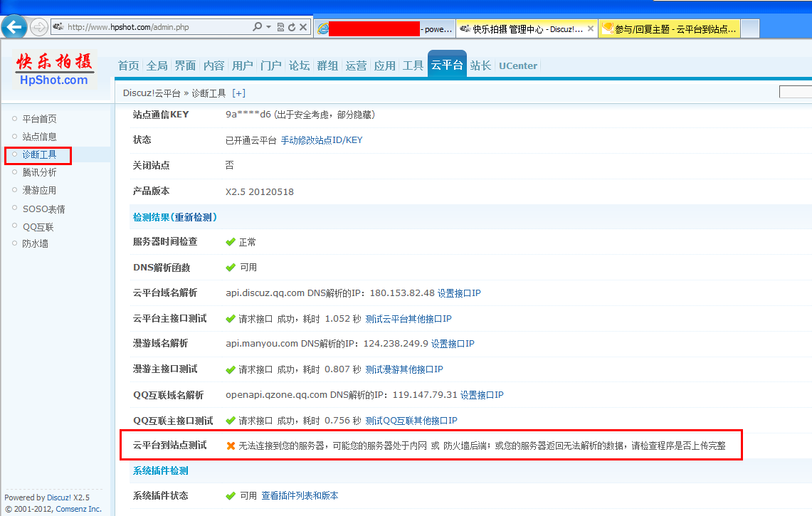Open the 全局 admin menu

(157, 65)
